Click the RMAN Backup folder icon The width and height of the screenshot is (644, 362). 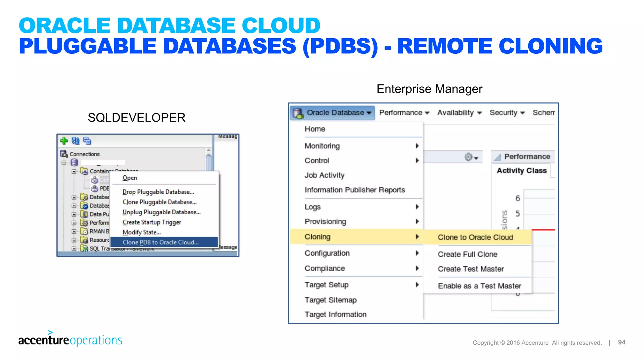coord(84,231)
